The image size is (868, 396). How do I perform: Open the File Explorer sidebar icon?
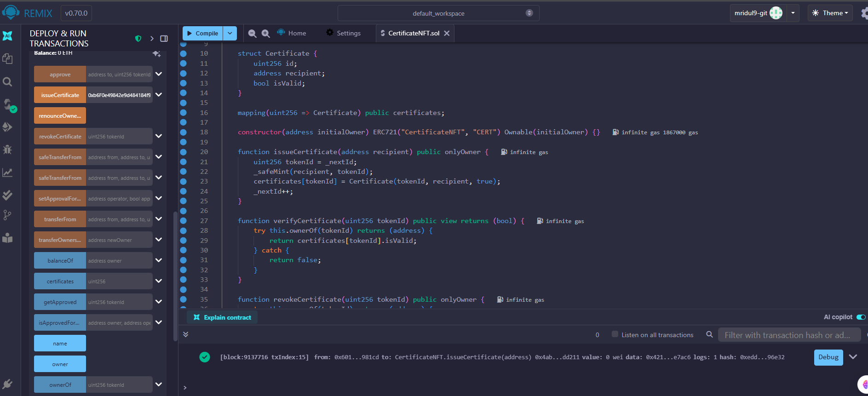(x=7, y=58)
